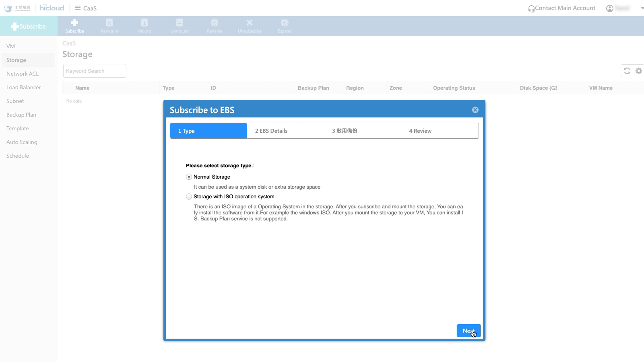
Task: Open Load Balancer in the sidebar
Action: click(24, 87)
